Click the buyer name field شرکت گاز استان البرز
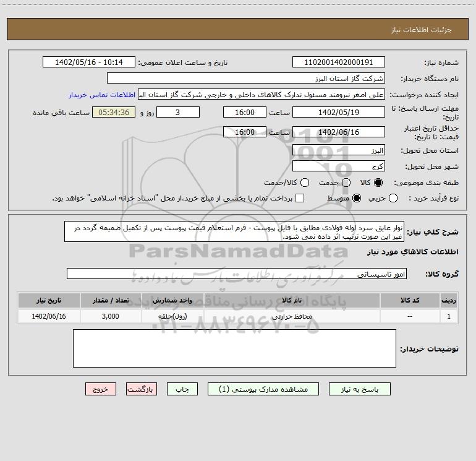 (x=246, y=79)
